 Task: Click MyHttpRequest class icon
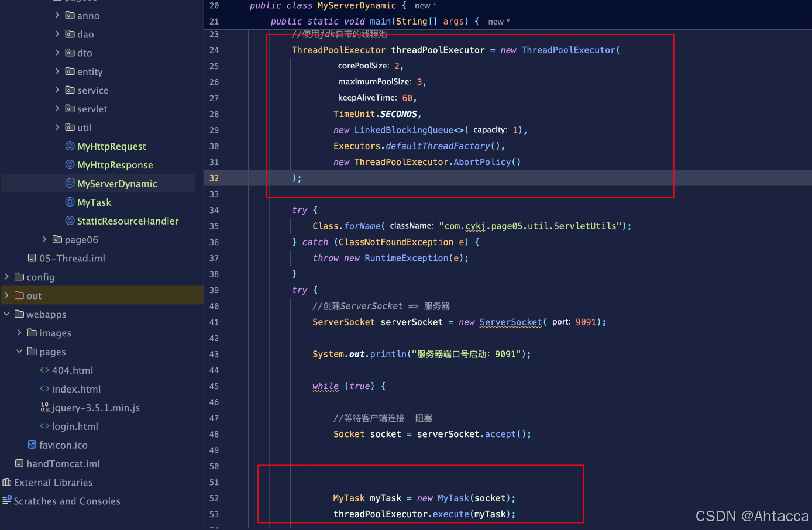pyautogui.click(x=70, y=146)
